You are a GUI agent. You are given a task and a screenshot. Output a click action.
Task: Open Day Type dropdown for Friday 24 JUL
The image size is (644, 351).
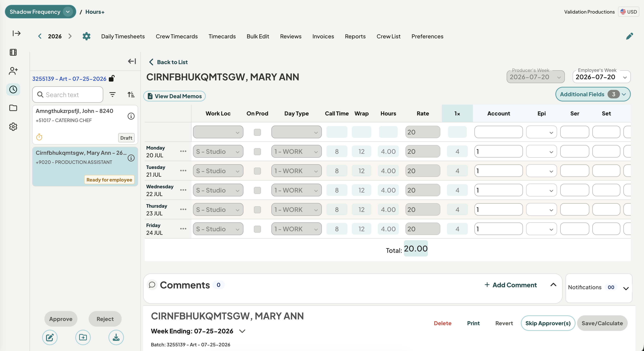coord(297,229)
